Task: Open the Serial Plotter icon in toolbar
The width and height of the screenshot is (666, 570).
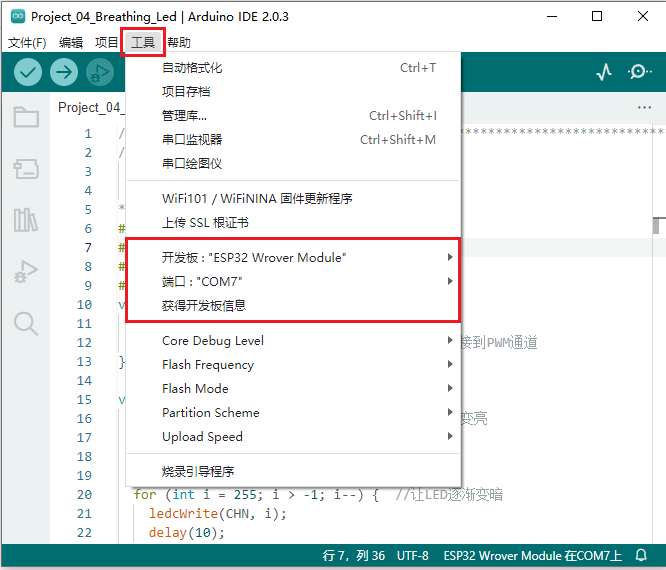Action: click(x=604, y=72)
